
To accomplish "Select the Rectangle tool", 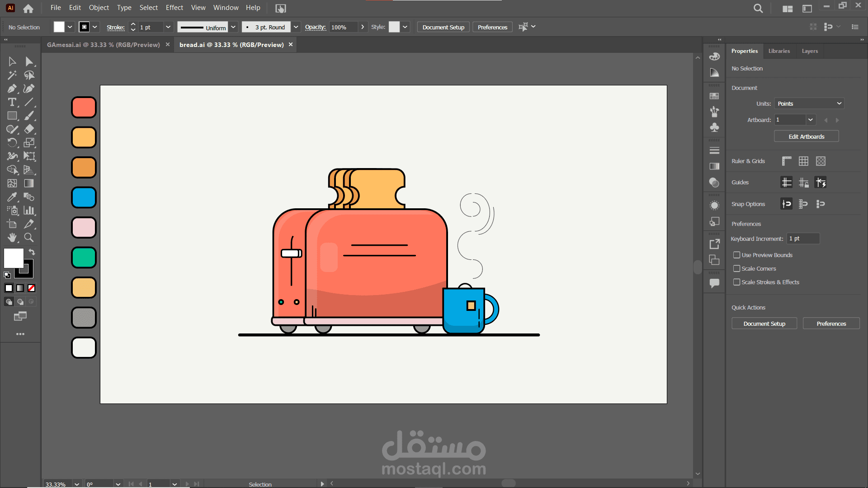I will (12, 116).
